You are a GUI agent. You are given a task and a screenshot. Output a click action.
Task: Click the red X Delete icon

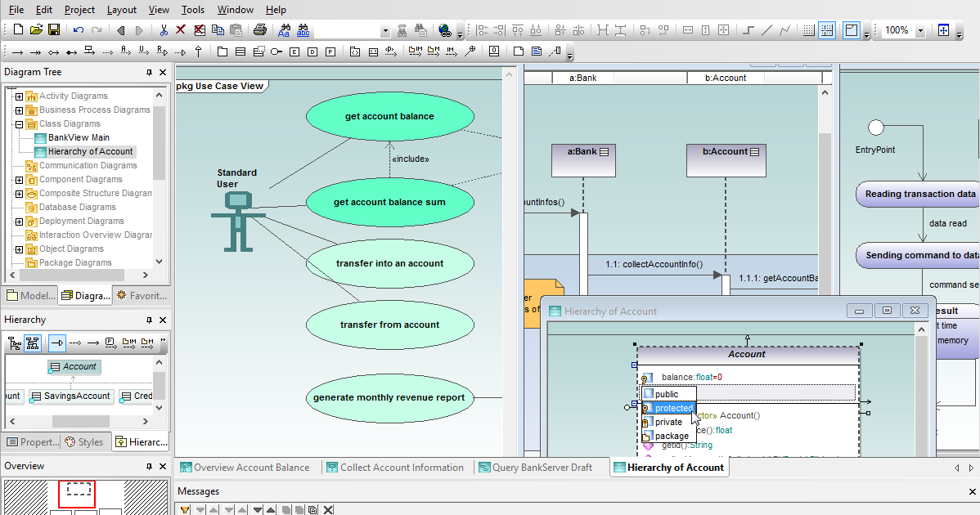(x=181, y=30)
